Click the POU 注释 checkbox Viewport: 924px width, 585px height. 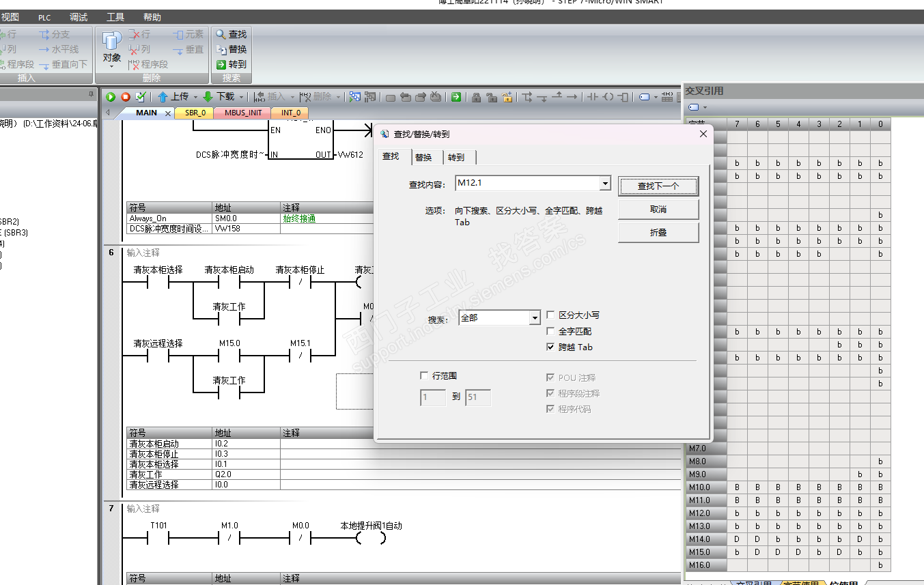point(551,377)
